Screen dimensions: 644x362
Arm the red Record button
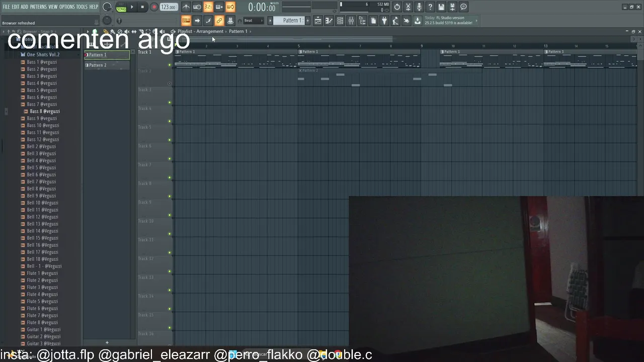(x=154, y=7)
